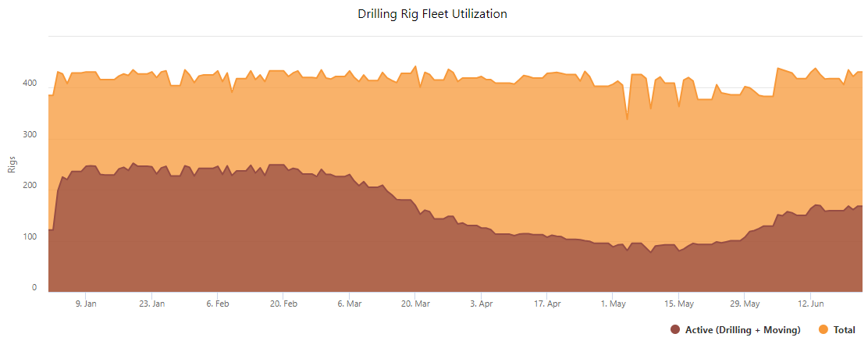Click the Rigs y-axis title
This screenshot has height=341, width=868.
(12, 164)
